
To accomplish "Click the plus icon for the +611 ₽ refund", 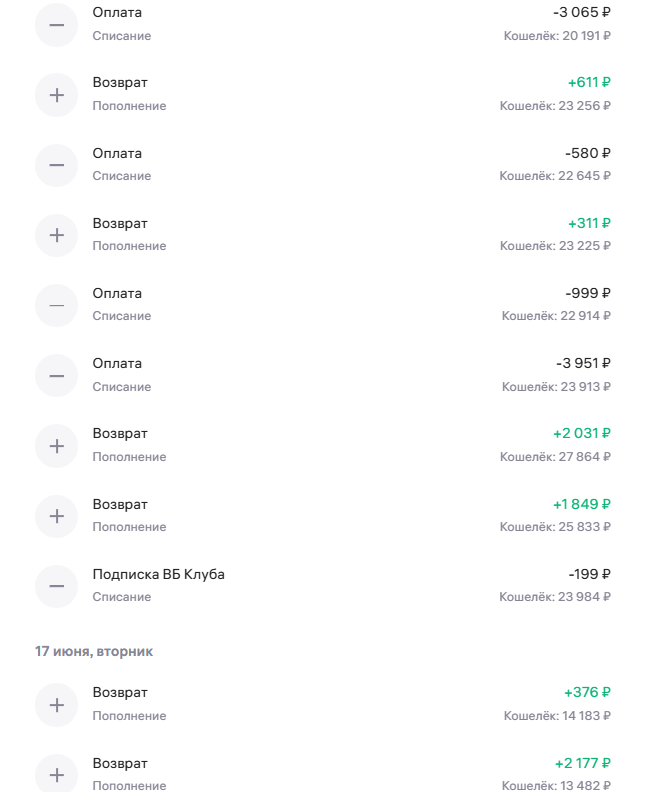I will coord(57,95).
